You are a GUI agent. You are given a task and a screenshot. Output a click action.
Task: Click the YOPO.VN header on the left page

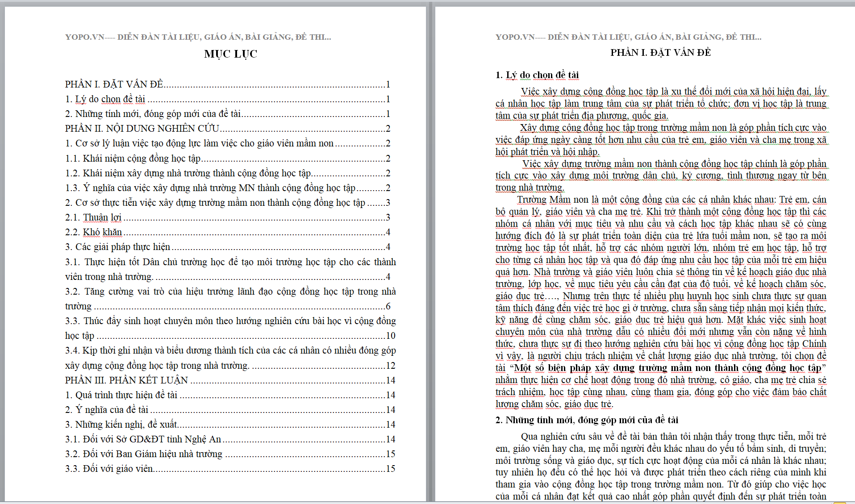[198, 37]
